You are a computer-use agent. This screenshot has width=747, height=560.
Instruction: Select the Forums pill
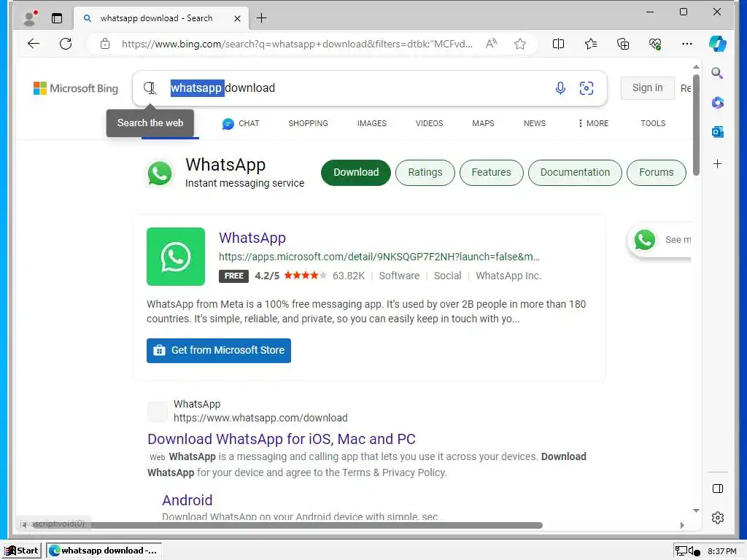pyautogui.click(x=656, y=172)
